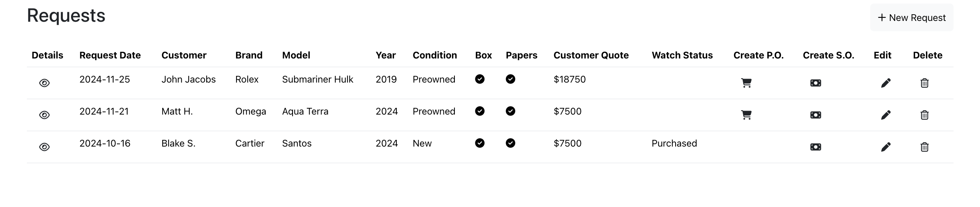Viewport: 980px width, 207px height.
Task: Open details eye icon for Matt H.
Action: pos(45,115)
